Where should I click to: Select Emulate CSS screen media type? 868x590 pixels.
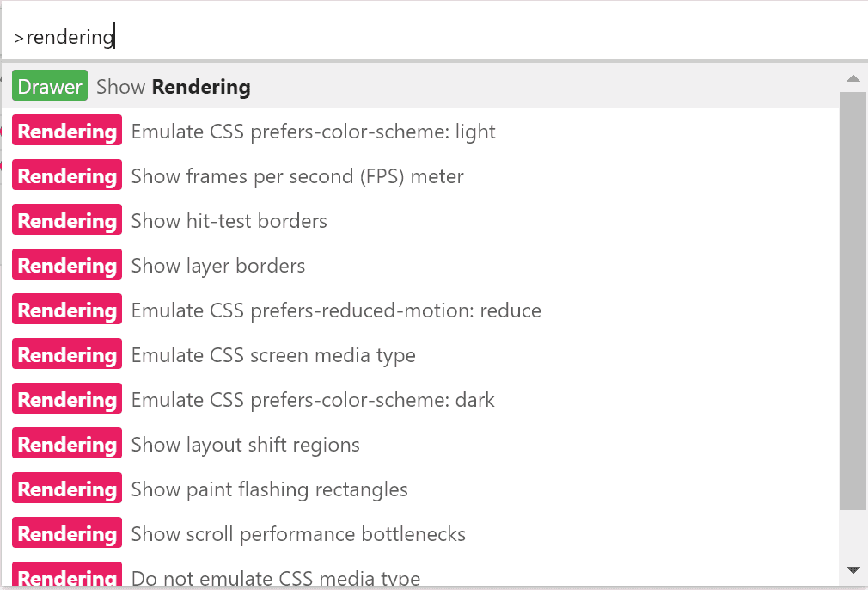[273, 355]
